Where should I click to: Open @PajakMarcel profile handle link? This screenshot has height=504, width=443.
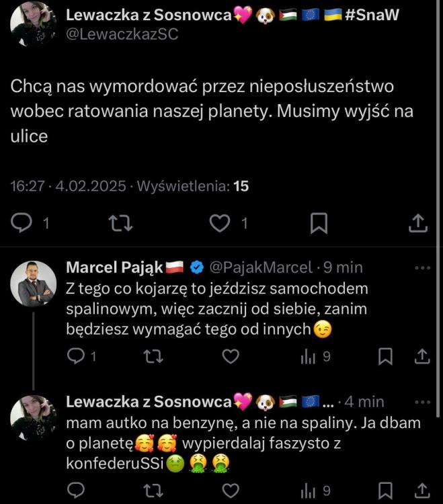click(x=261, y=267)
